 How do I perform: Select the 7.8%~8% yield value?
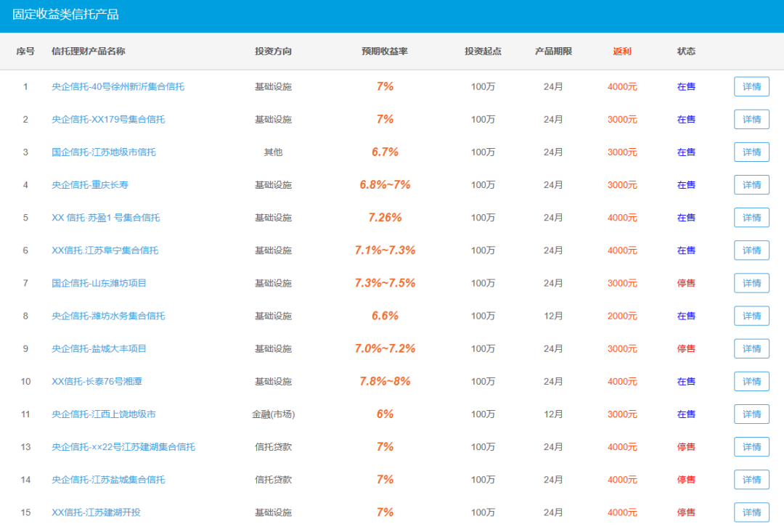coord(385,382)
